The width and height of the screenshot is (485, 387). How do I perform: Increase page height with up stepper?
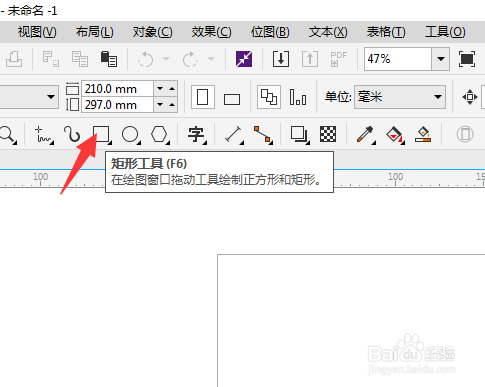pyautogui.click(x=172, y=105)
